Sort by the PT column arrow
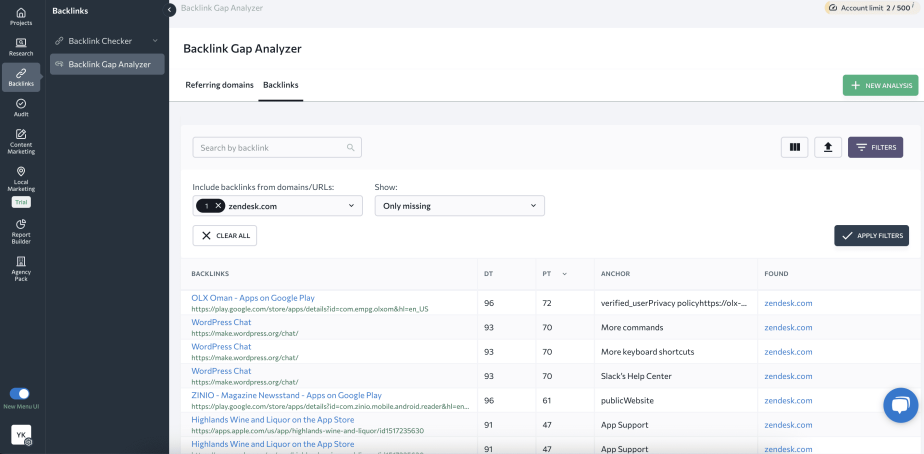The image size is (924, 454). [565, 274]
